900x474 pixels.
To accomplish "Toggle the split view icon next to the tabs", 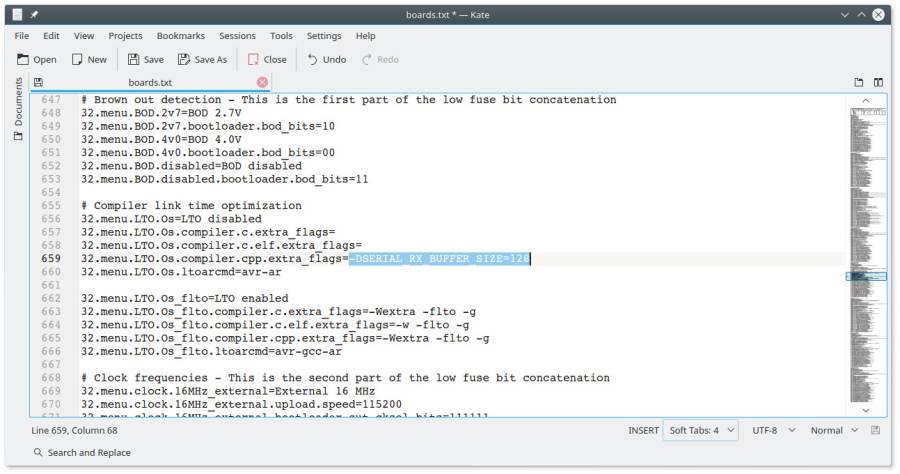I will (x=878, y=83).
